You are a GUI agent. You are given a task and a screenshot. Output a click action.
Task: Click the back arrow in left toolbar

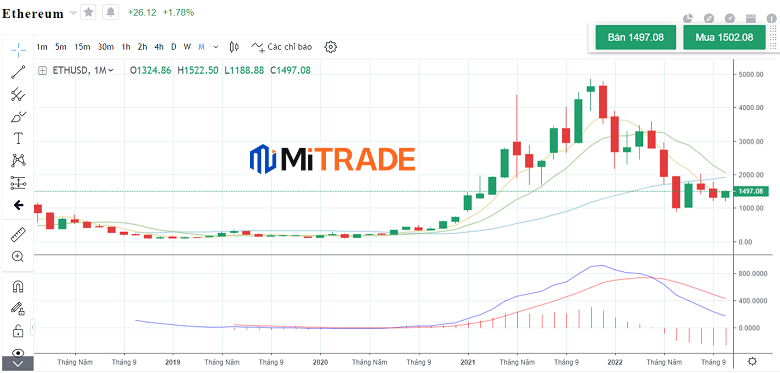click(18, 205)
